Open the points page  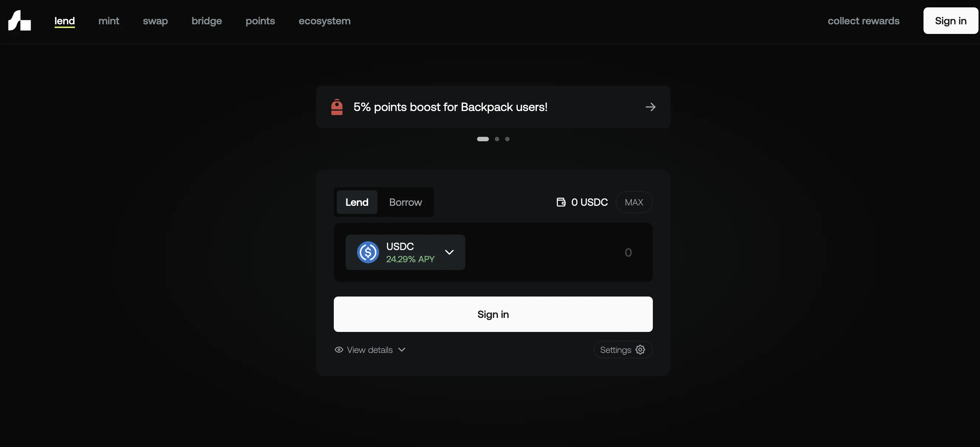tap(260, 21)
